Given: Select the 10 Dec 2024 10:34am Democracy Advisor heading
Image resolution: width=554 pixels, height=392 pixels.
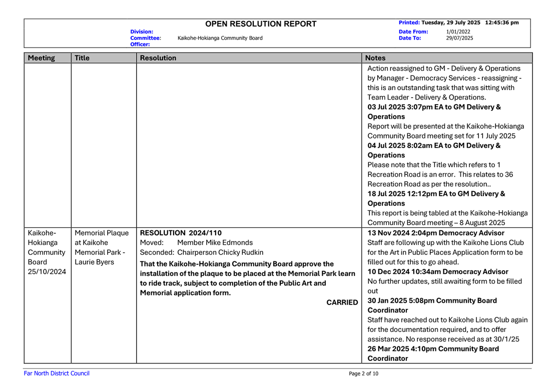Looking at the screenshot, I should point(438,271).
